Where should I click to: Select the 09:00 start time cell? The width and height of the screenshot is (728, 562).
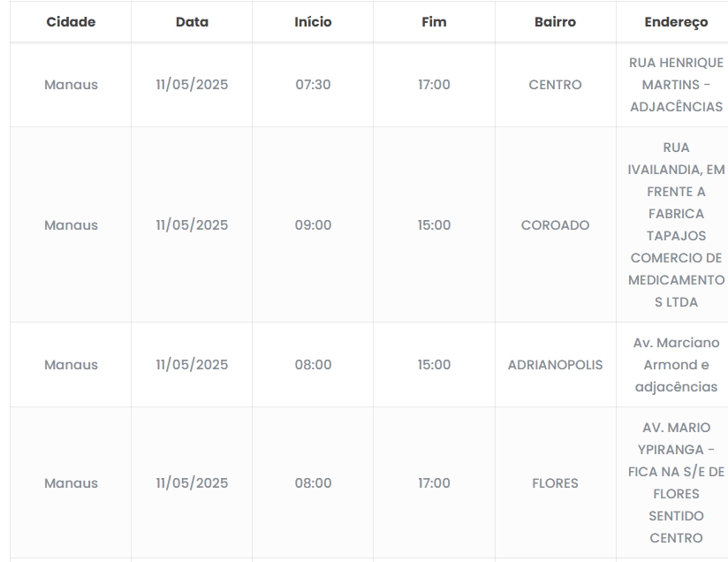point(313,225)
